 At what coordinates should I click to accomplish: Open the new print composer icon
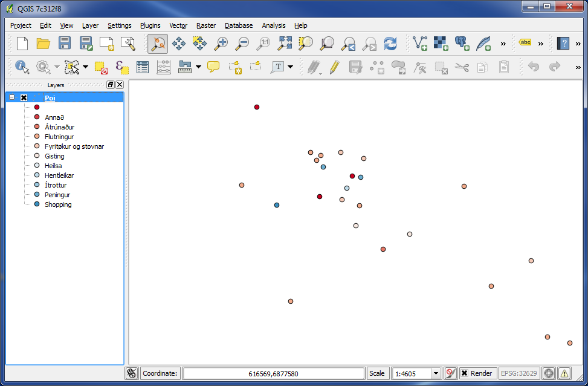pos(107,44)
